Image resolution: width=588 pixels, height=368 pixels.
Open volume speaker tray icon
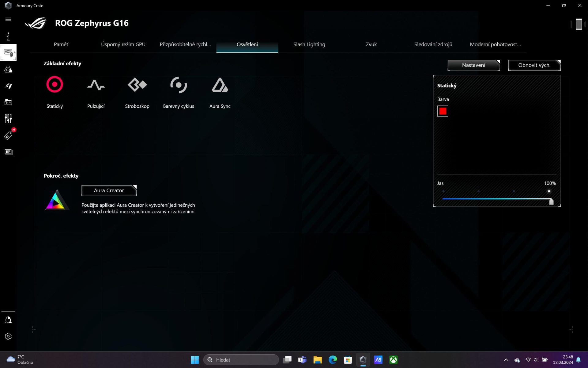click(x=536, y=360)
